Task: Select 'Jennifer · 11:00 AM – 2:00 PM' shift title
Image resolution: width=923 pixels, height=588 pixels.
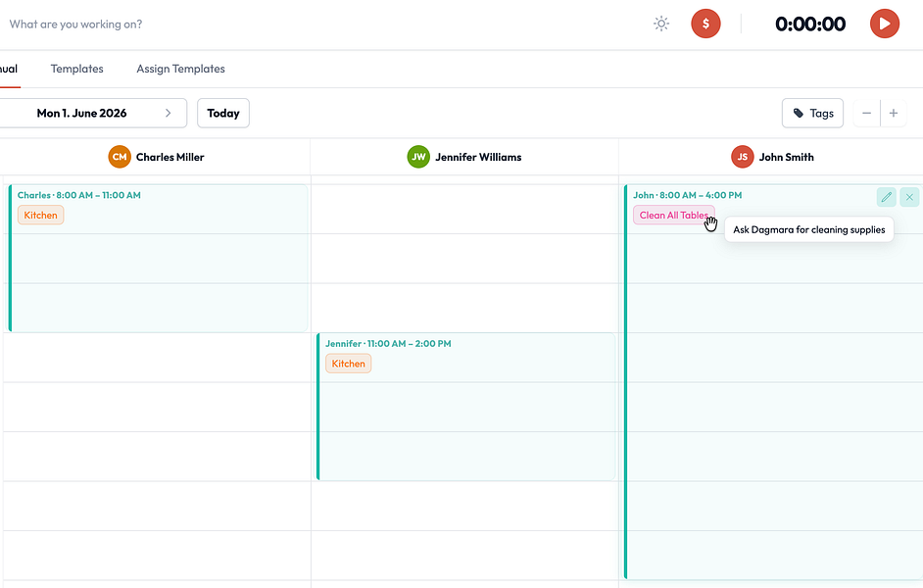Action: pos(389,343)
